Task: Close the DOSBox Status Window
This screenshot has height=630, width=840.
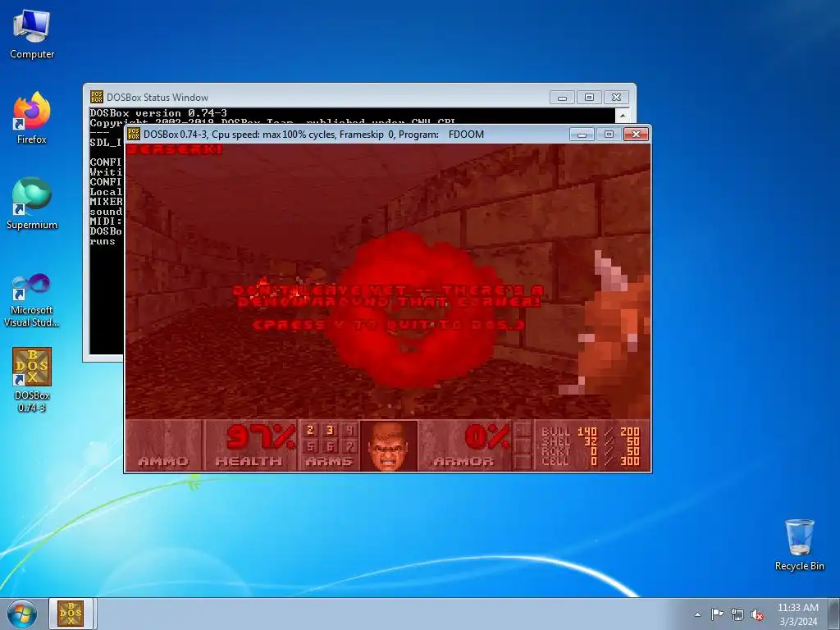Action: pyautogui.click(x=616, y=98)
